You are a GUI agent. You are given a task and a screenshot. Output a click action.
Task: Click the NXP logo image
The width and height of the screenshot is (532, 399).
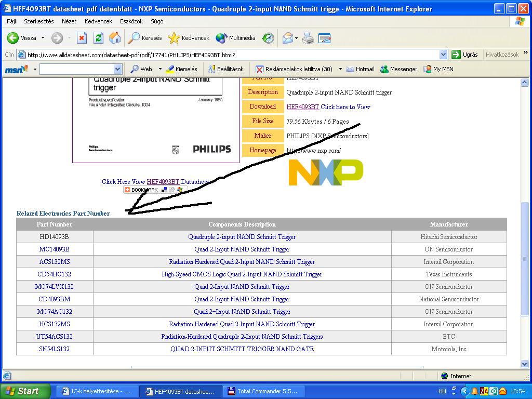[326, 172]
